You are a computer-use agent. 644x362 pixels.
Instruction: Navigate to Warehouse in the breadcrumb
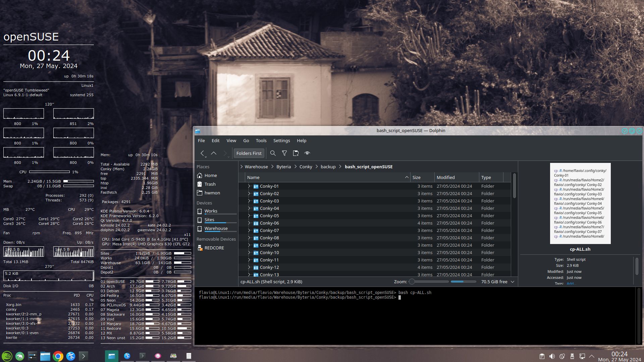pos(256,167)
